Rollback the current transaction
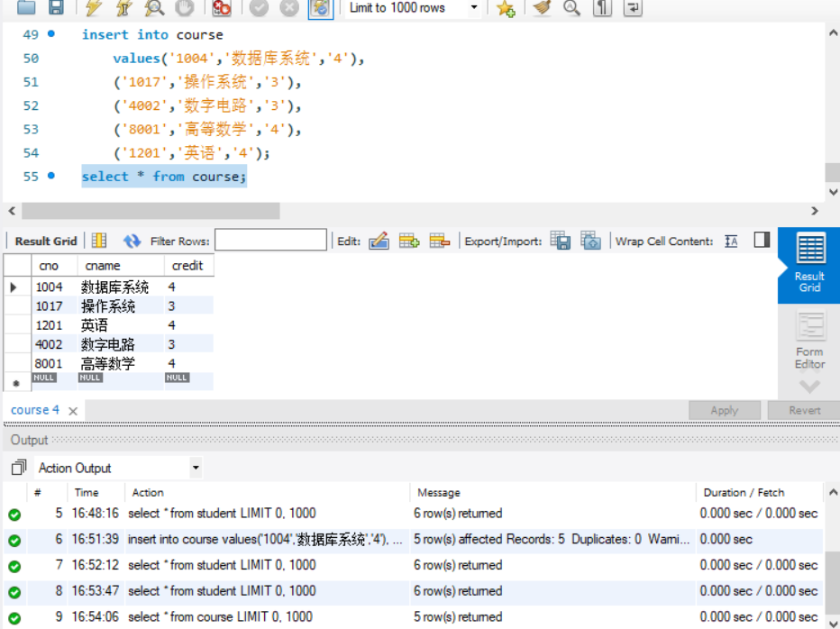 tap(289, 7)
